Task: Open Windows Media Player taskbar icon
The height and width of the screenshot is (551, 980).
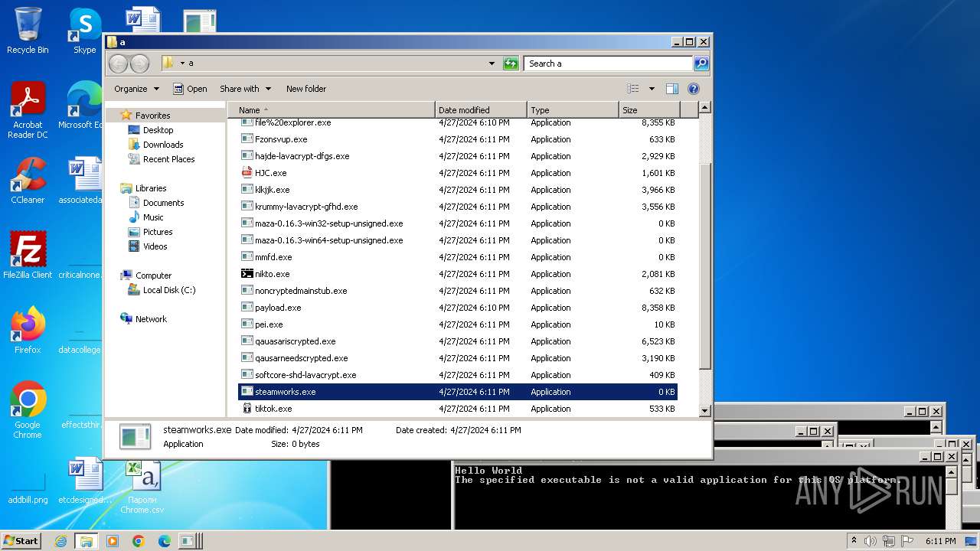Action: [113, 541]
